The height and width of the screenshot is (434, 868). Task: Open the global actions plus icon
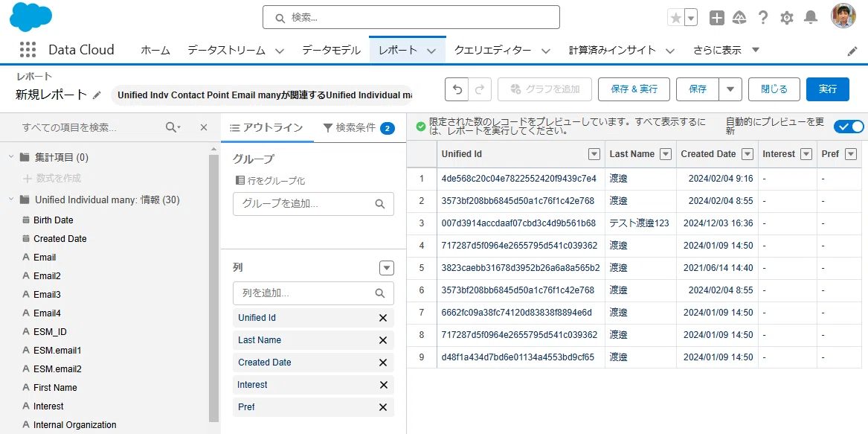click(x=717, y=18)
